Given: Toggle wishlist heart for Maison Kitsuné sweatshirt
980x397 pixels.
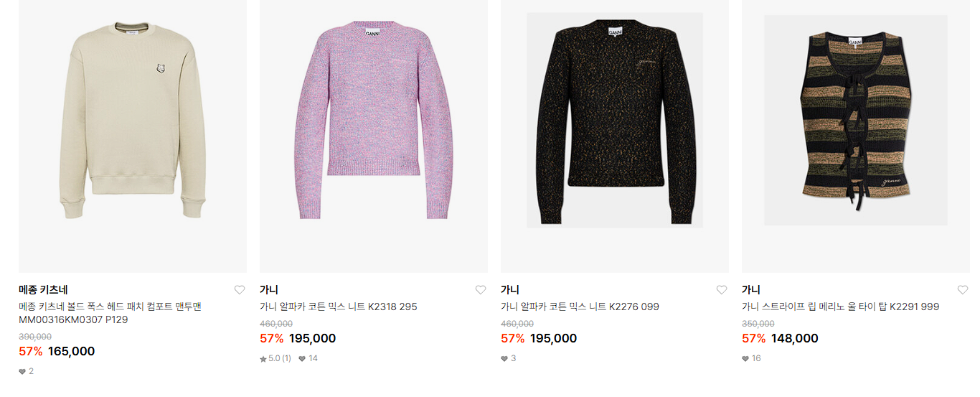Looking at the screenshot, I should point(240,290).
